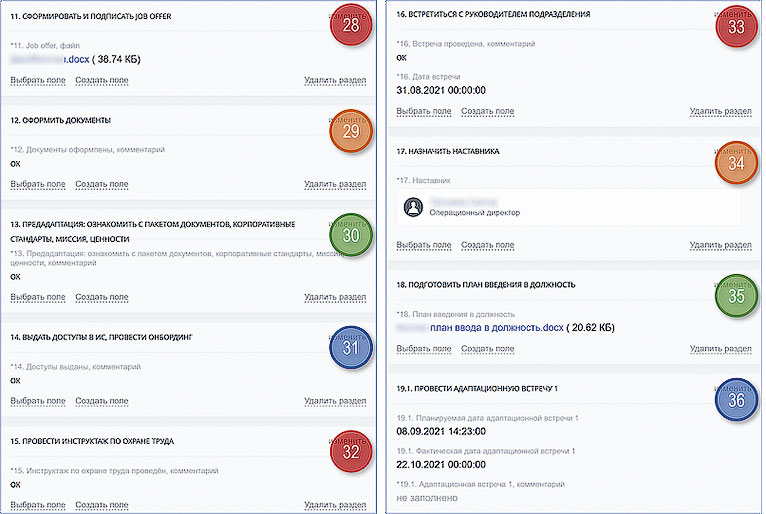Image resolution: width=766 pixels, height=514 pixels.
Task: Click 'Создать поле' in section 11 Job Offer
Action: (102, 80)
